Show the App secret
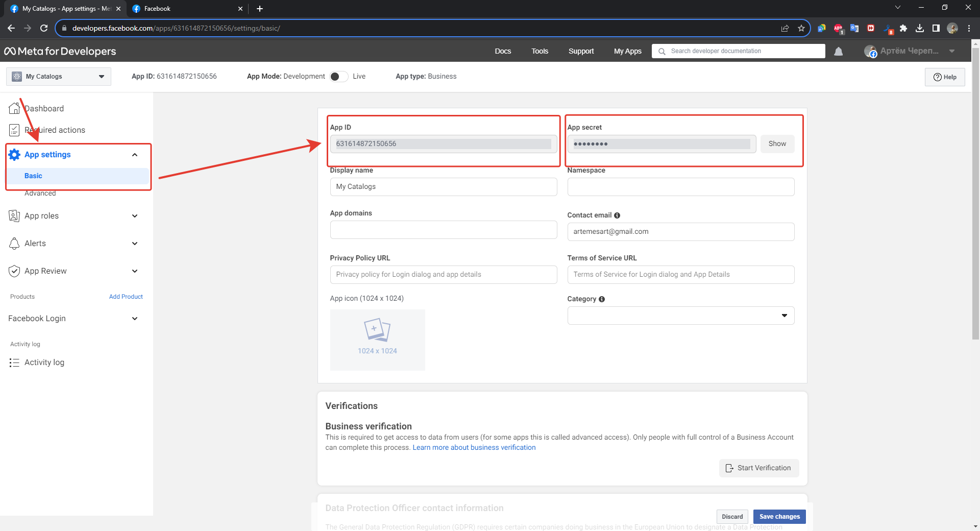 [x=777, y=144]
